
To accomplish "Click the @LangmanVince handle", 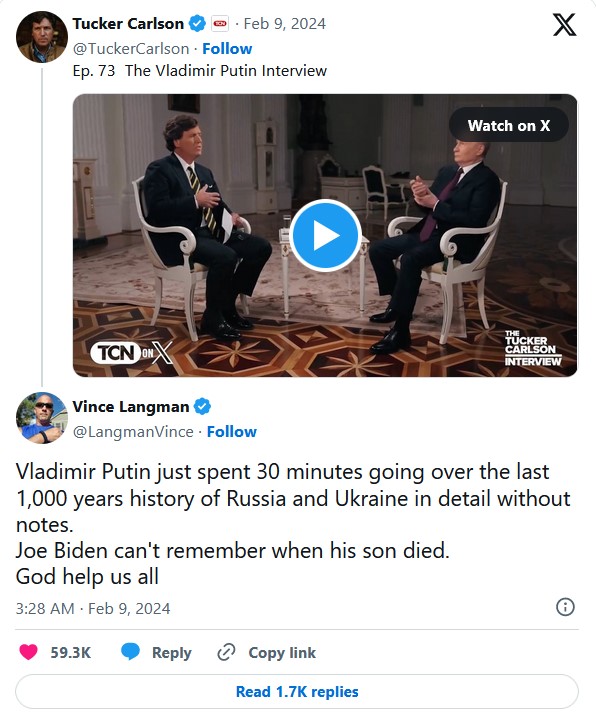I will pos(133,432).
